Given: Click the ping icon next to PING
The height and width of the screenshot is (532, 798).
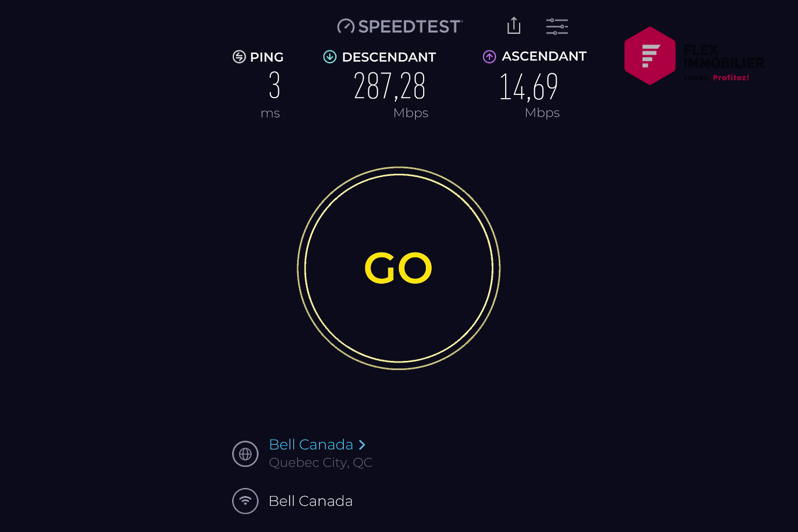Looking at the screenshot, I should point(239,57).
